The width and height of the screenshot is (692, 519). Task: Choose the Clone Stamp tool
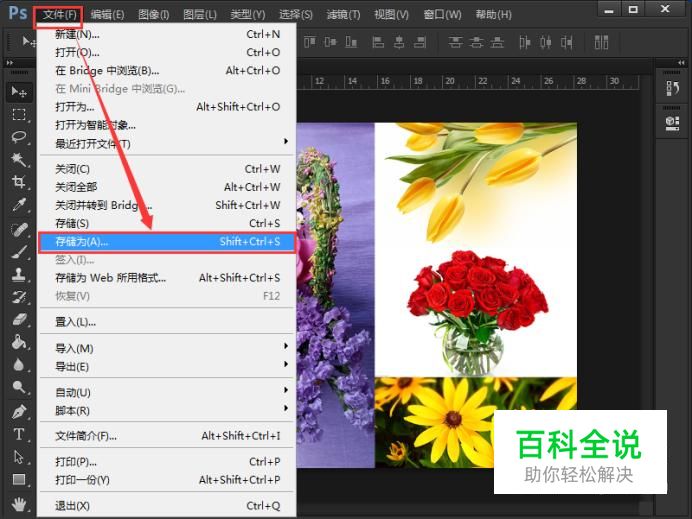19,275
